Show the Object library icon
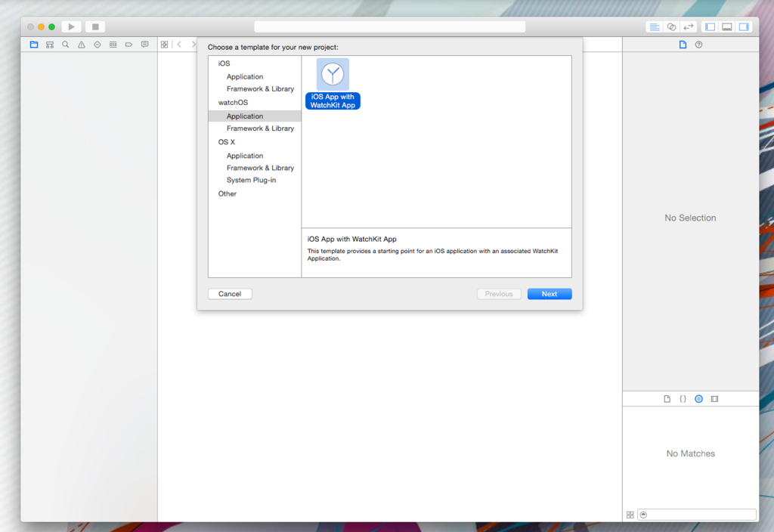Image resolution: width=774 pixels, height=532 pixels. click(698, 399)
